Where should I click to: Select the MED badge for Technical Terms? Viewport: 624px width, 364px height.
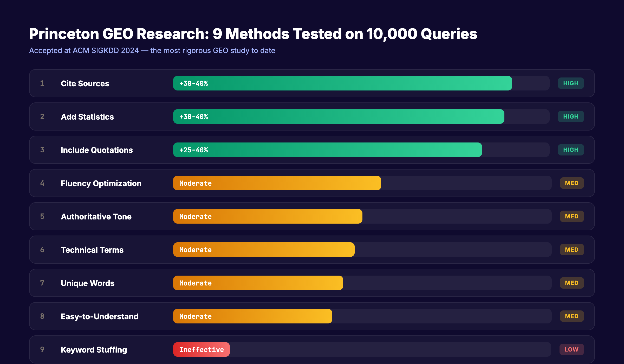coord(571,250)
